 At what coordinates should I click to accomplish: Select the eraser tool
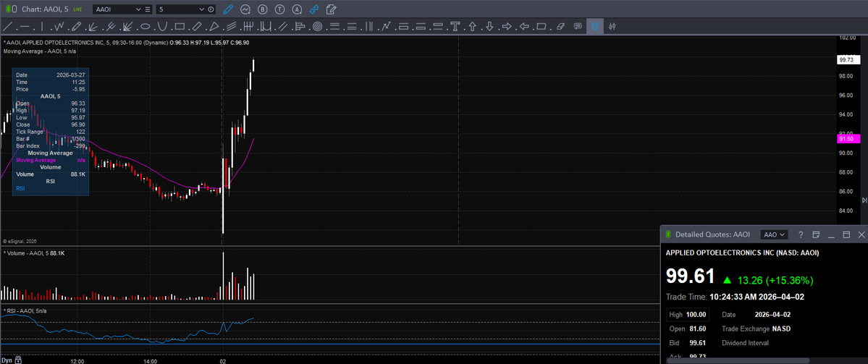(560, 27)
